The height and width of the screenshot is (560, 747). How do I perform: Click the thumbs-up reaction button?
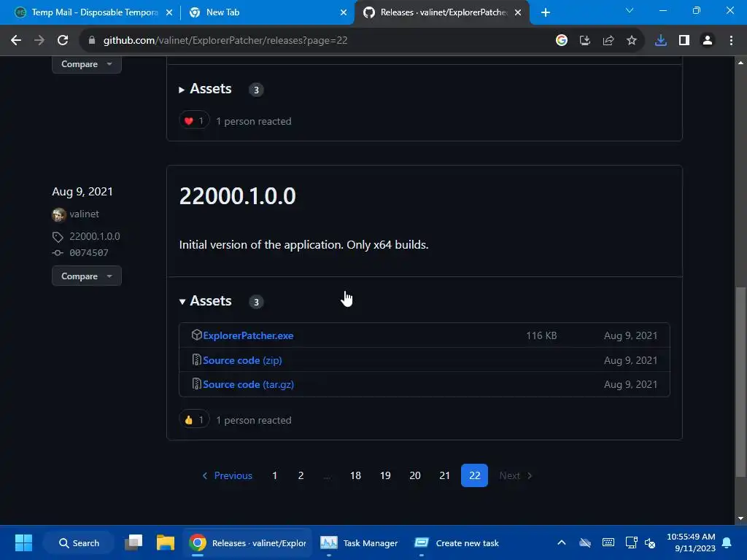pos(194,420)
